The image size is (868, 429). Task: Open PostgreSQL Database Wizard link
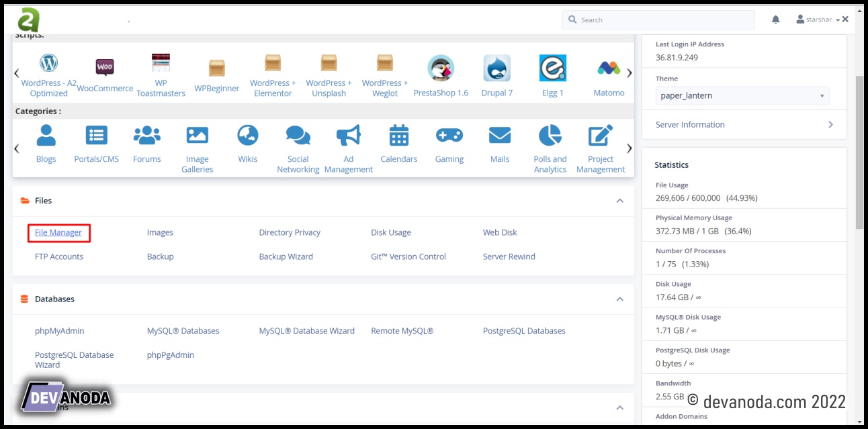[75, 360]
